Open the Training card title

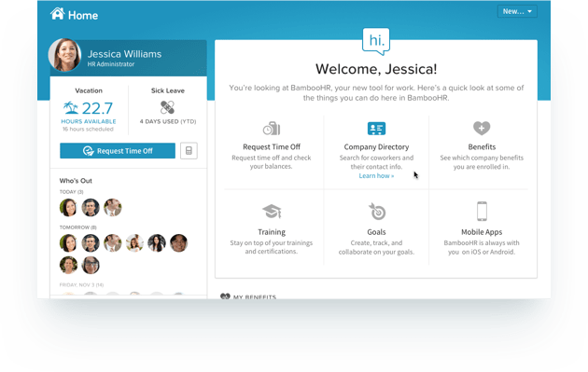272,232
